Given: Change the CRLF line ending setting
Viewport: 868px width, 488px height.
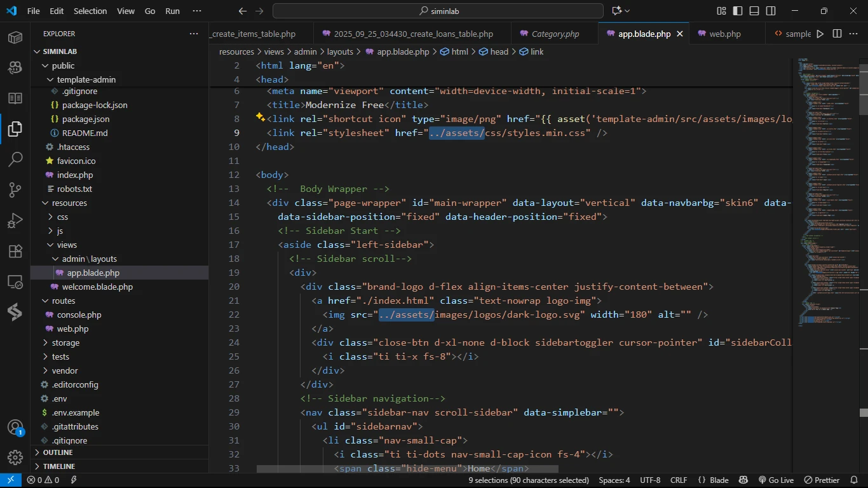Looking at the screenshot, I should click(678, 480).
